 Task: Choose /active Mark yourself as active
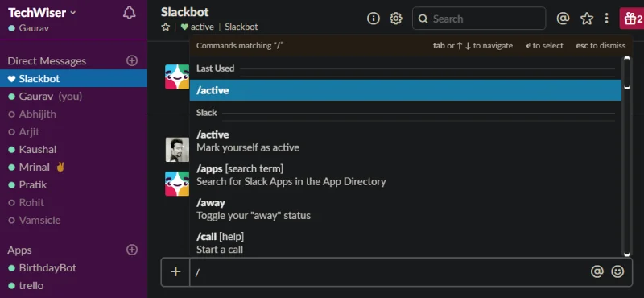pos(406,141)
